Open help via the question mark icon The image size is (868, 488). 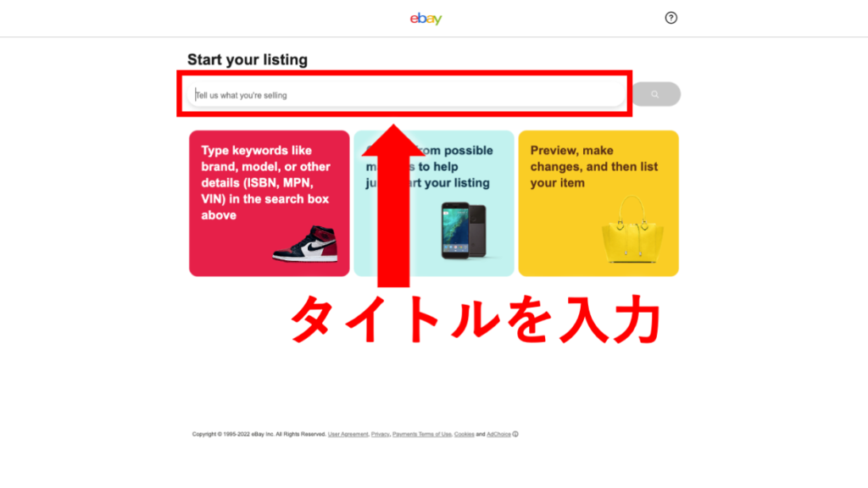click(671, 18)
